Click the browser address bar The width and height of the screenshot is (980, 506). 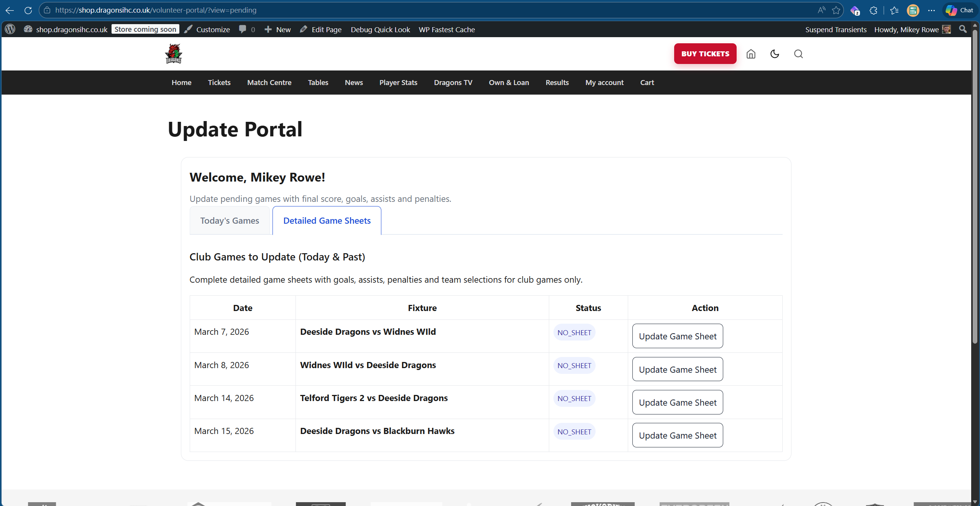(x=422, y=10)
